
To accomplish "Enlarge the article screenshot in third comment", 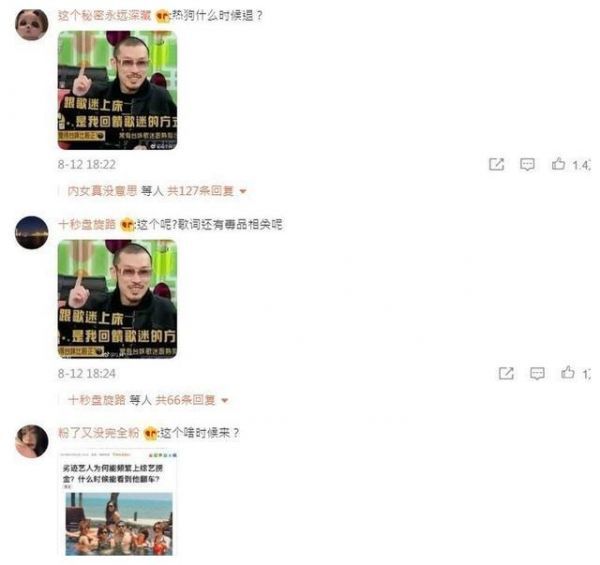I will [x=117, y=503].
